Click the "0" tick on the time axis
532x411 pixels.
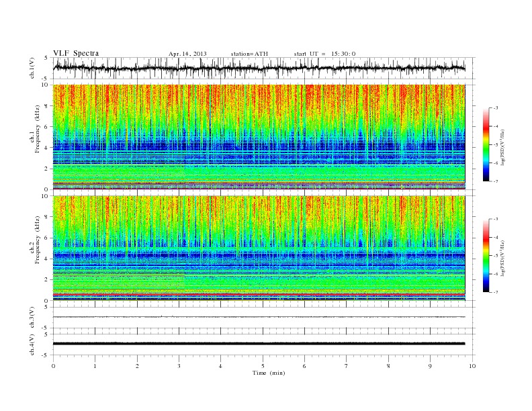point(53,366)
